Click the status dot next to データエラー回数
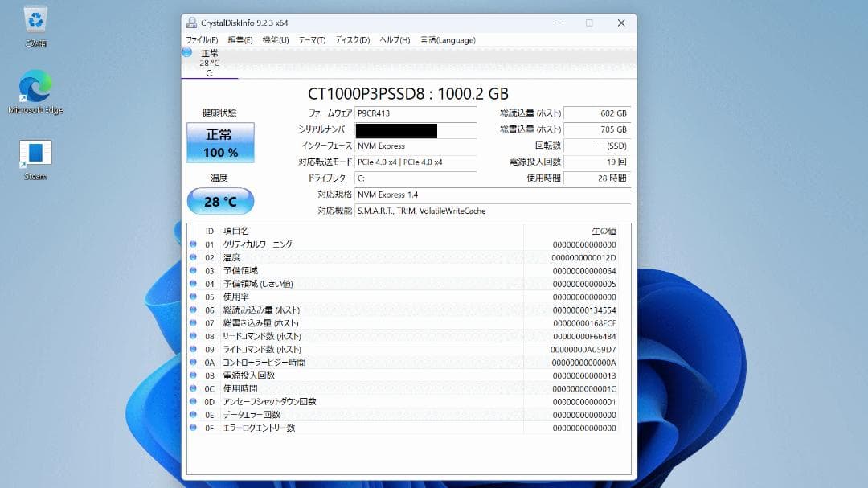This screenshot has width=868, height=488. (191, 414)
